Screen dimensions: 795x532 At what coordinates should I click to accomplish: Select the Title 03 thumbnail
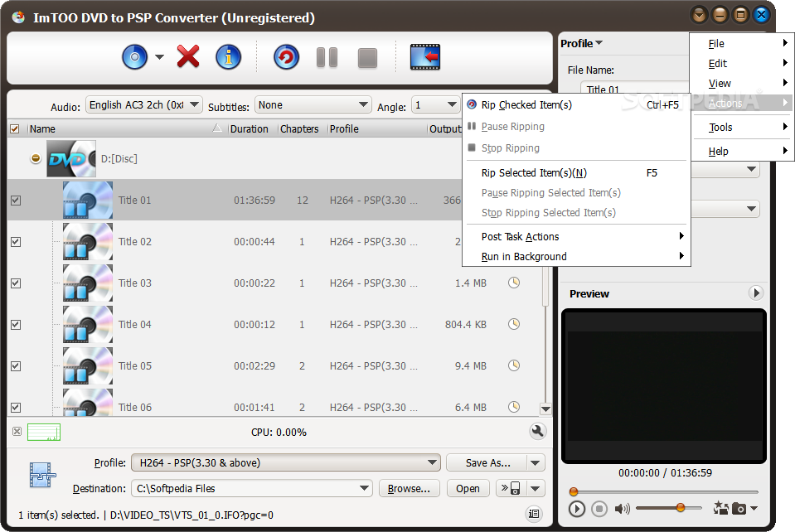click(x=88, y=283)
